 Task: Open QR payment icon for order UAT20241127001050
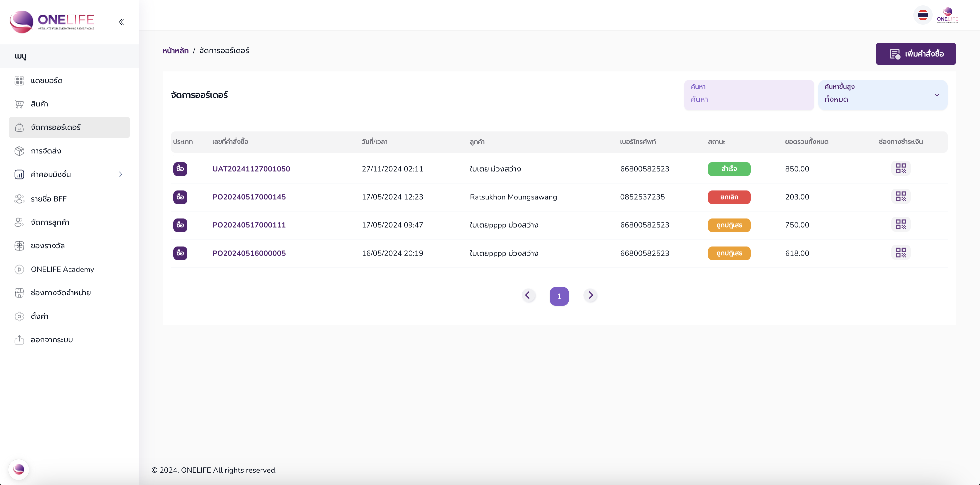coord(900,168)
